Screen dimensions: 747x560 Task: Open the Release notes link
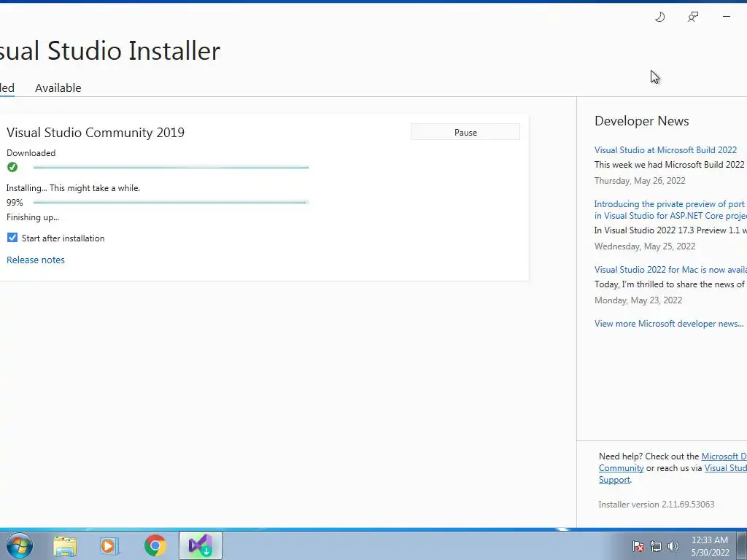[36, 260]
